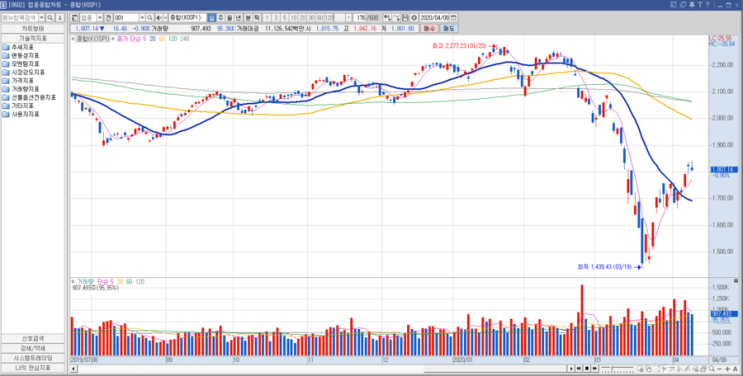Click the 종합(KOSPI) chart legend label
743x376 pixels.
coord(93,38)
